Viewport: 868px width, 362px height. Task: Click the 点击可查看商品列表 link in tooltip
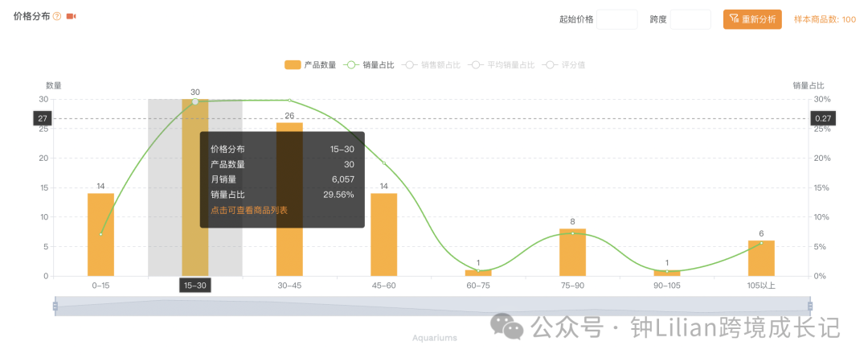click(249, 210)
